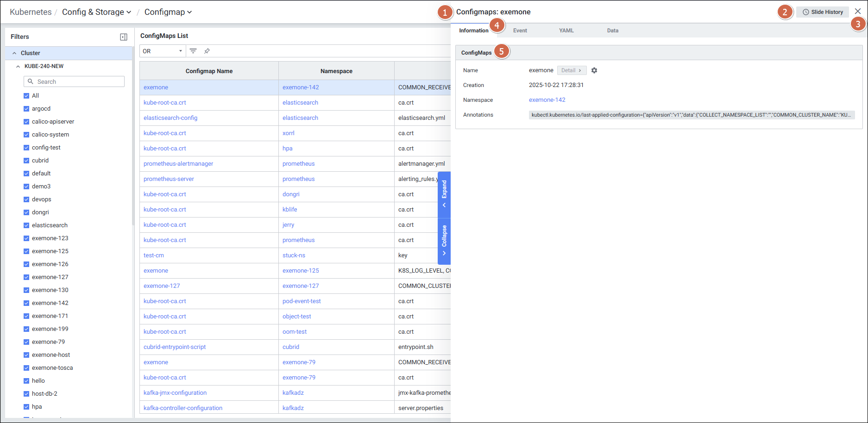This screenshot has width=868, height=423.
Task: Switch to the YAML tab
Action: 566,31
